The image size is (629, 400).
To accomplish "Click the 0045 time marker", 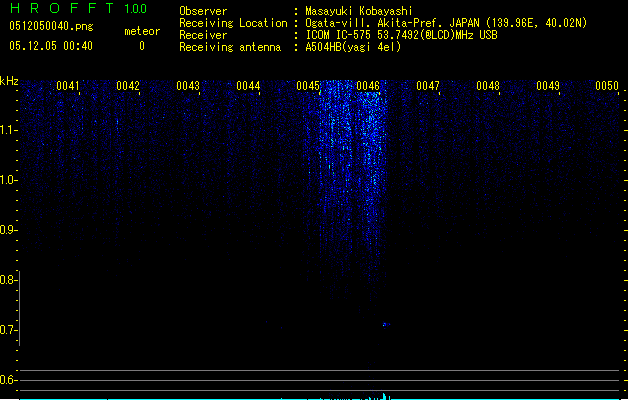I will (308, 86).
